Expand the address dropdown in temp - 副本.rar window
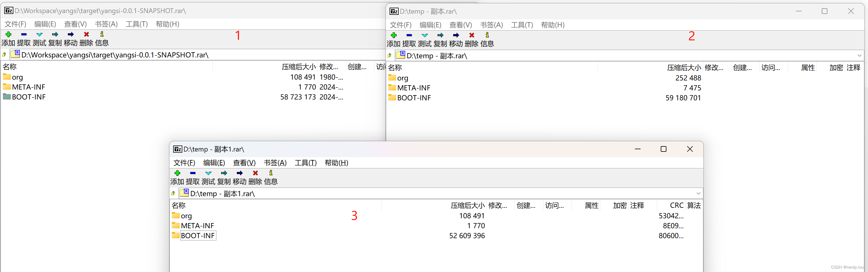The image size is (868, 272). (859, 56)
